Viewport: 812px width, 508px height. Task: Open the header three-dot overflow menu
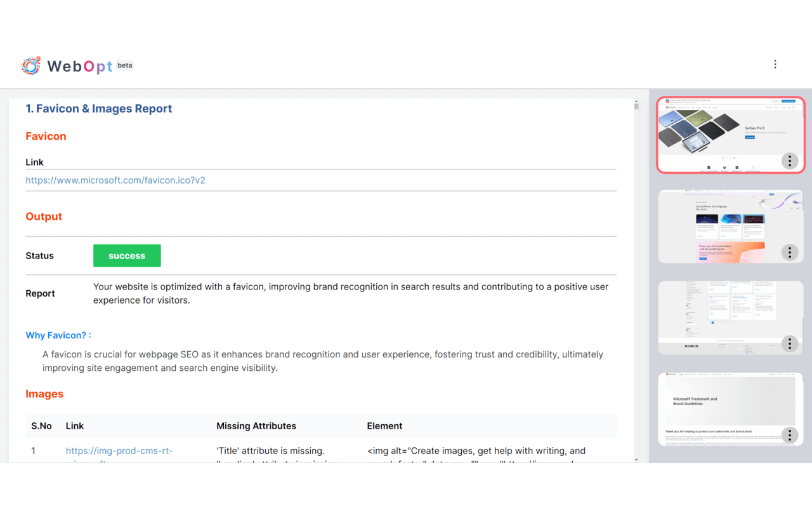coord(775,64)
